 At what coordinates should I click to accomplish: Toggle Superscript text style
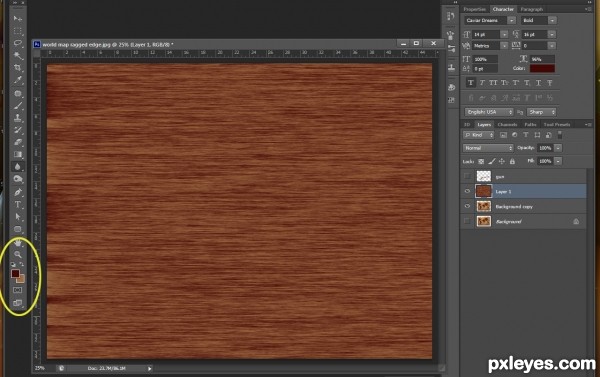[516, 83]
